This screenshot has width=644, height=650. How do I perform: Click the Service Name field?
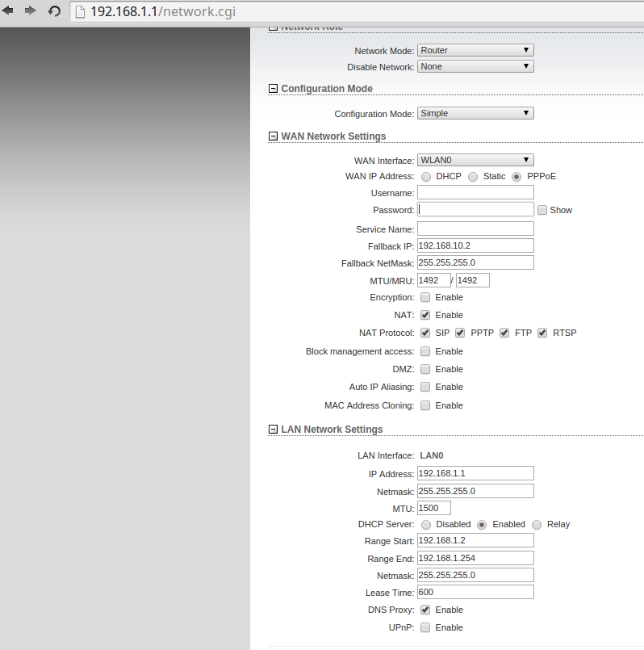point(475,229)
